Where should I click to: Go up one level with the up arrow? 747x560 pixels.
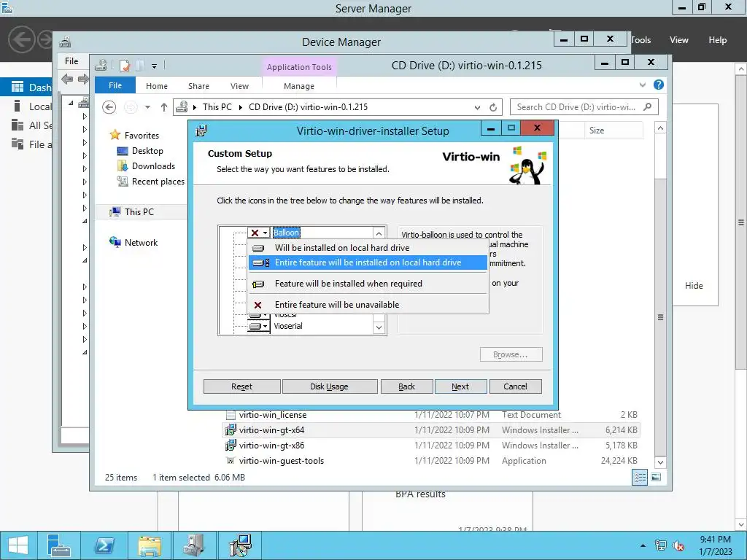164,107
